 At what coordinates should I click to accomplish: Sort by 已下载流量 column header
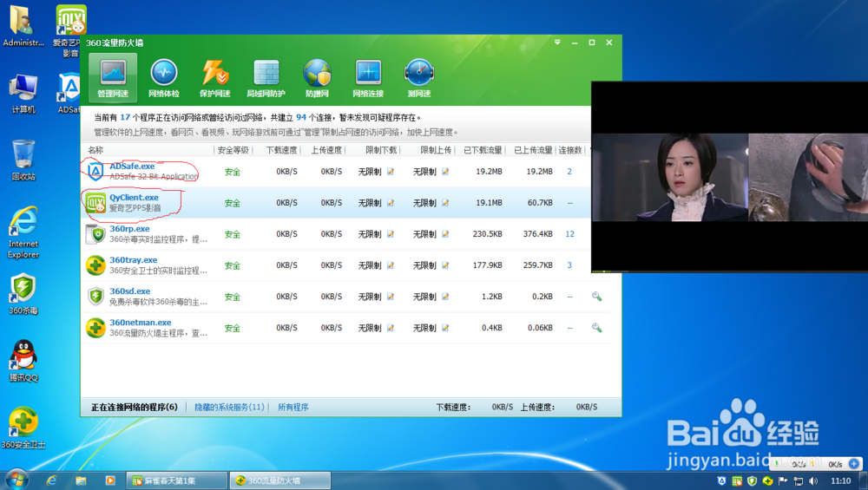[483, 150]
